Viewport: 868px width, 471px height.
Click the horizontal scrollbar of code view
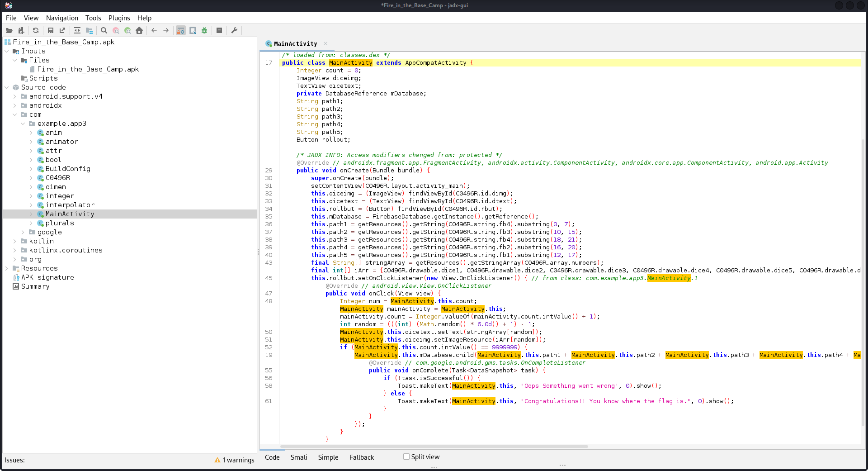pyautogui.click(x=434, y=447)
